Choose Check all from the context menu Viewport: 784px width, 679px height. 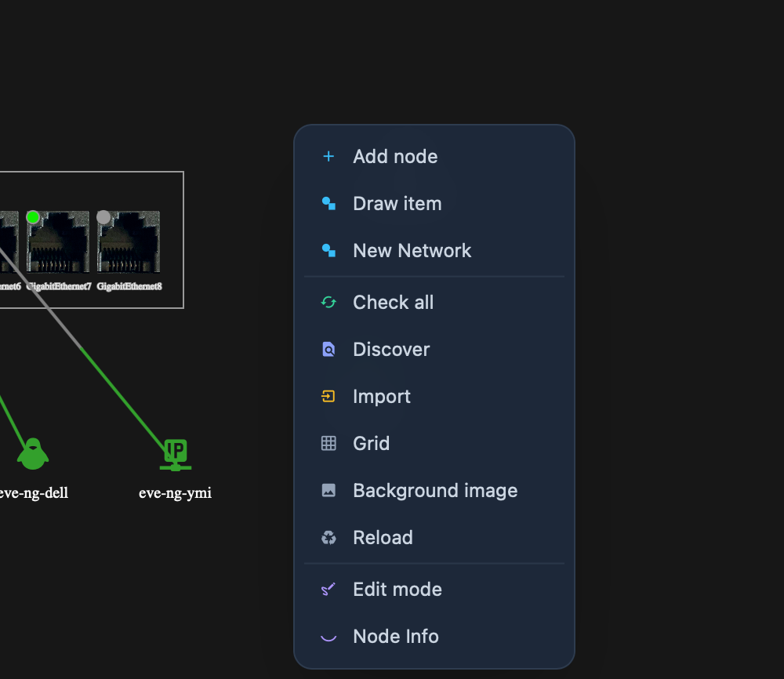click(434, 302)
